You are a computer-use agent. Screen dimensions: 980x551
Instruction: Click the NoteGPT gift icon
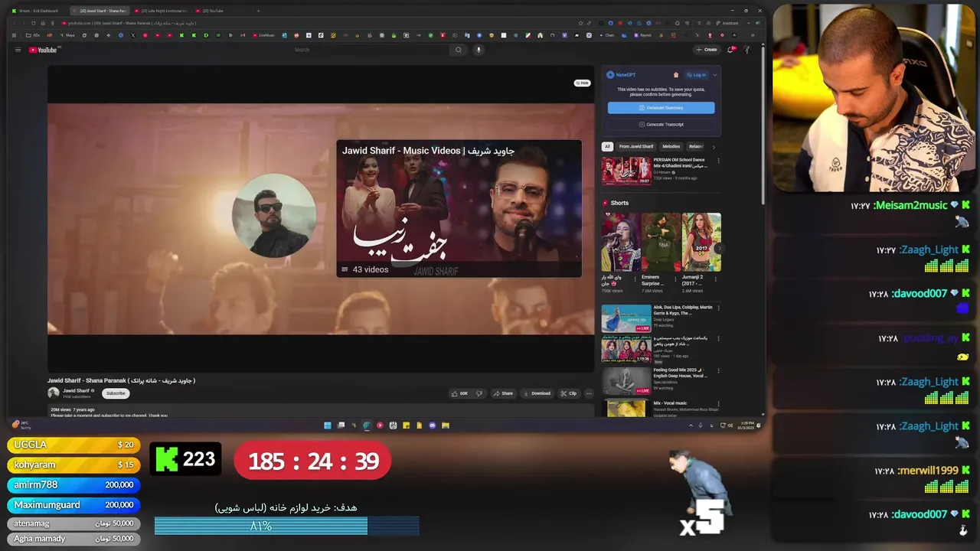pos(676,75)
